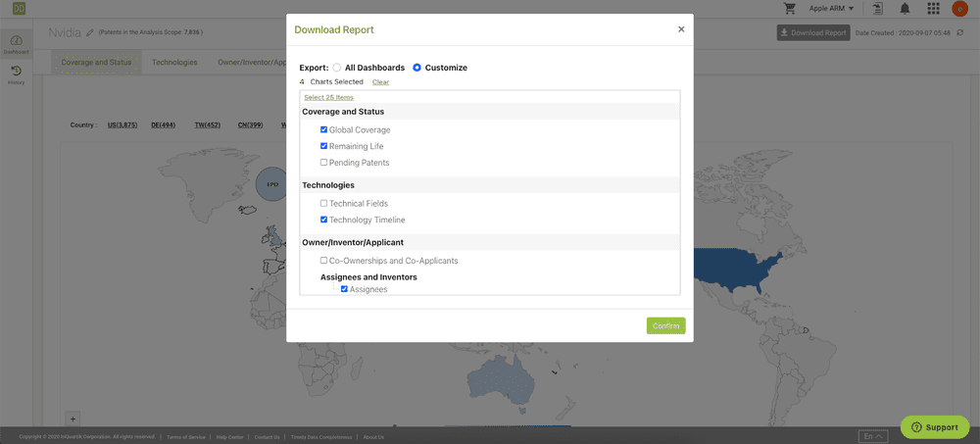Open Contact Us footer link
Viewport: 980px width, 444px height.
(267, 437)
